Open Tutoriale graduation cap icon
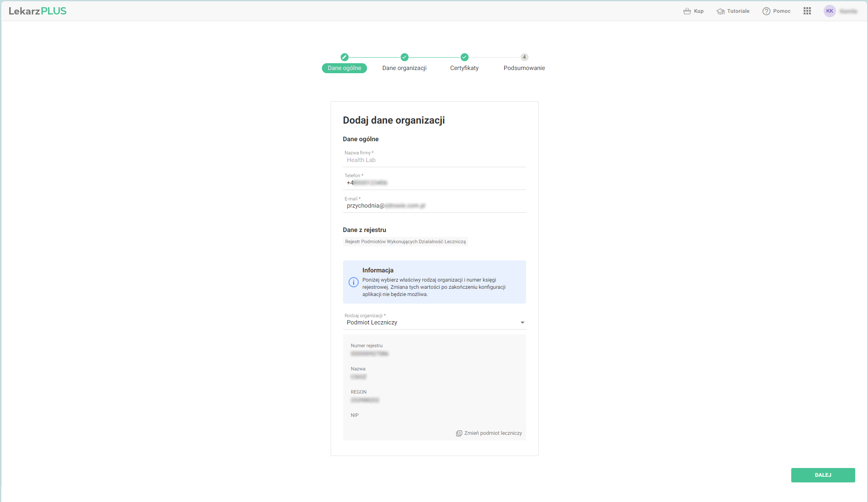 point(720,11)
